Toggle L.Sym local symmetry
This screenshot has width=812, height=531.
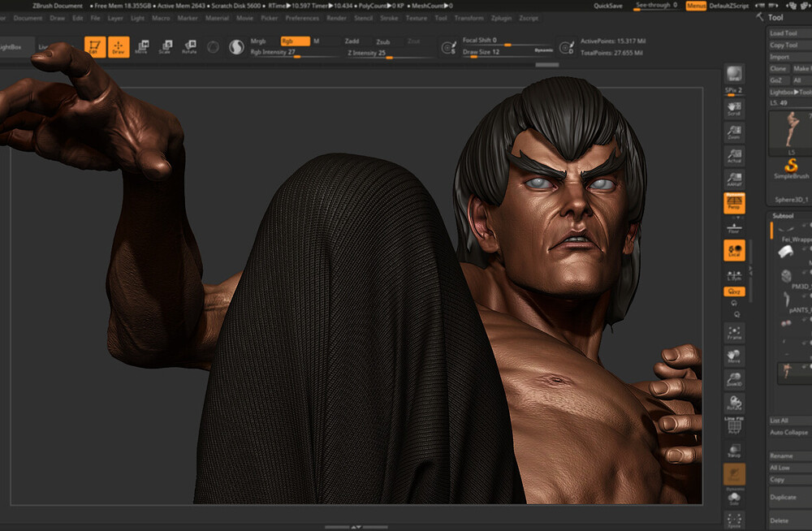pos(734,275)
